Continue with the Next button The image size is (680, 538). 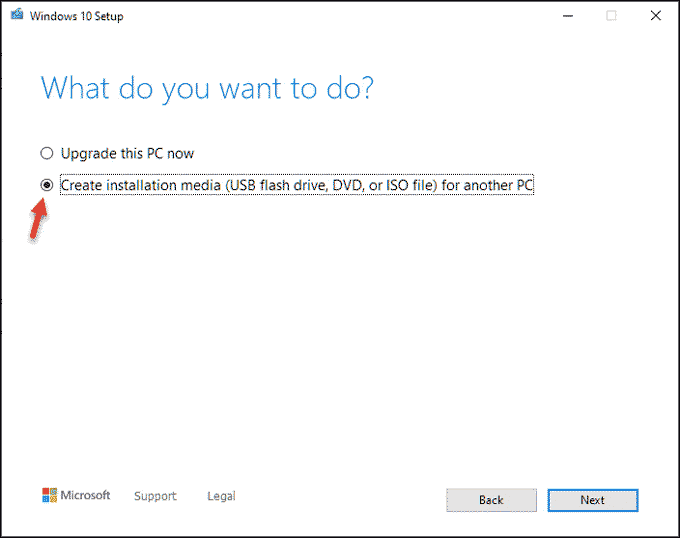(x=593, y=500)
